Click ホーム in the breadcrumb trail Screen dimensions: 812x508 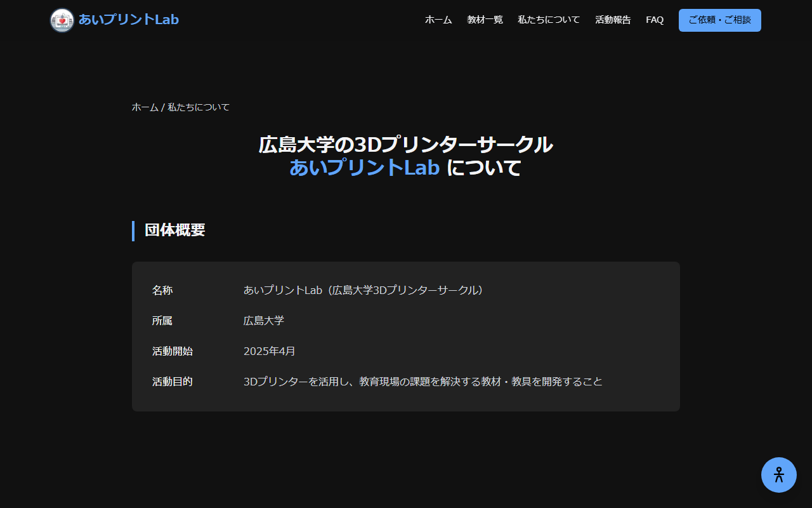click(144, 107)
